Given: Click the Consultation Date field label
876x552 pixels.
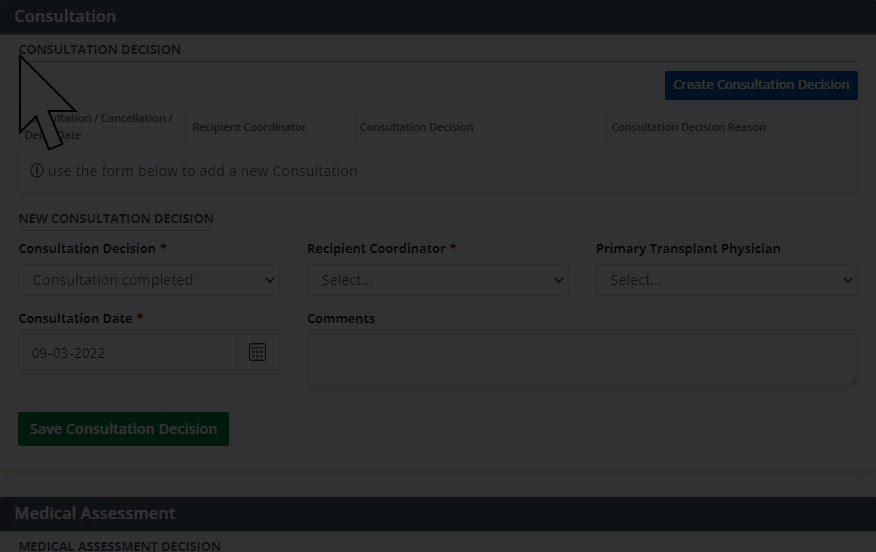Looking at the screenshot, I should click(75, 318).
